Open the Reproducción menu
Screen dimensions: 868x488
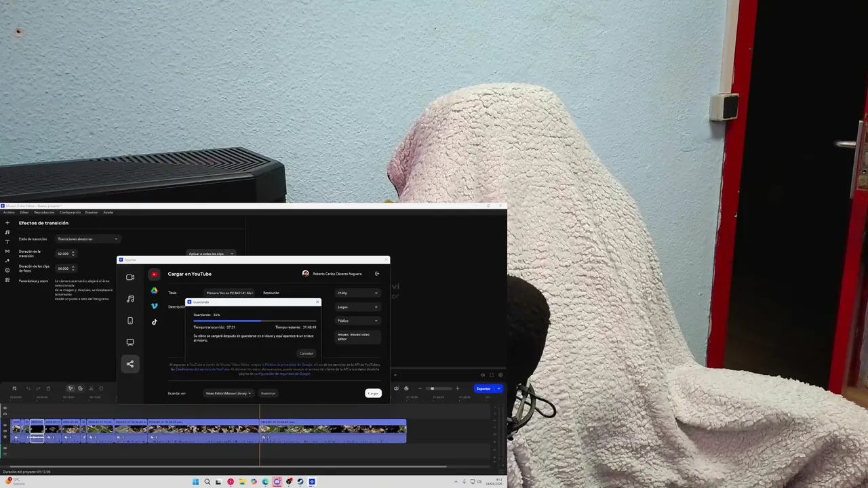tap(44, 212)
